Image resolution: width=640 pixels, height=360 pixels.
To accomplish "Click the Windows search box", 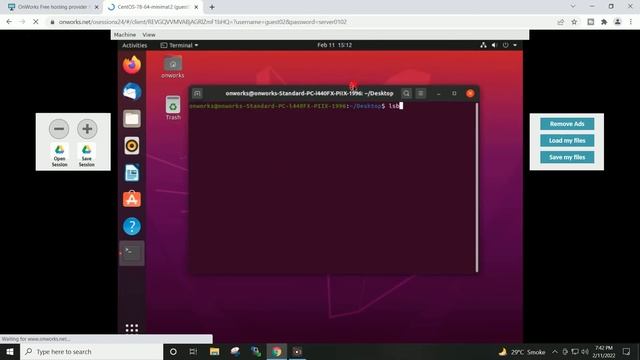I will tap(91, 351).
